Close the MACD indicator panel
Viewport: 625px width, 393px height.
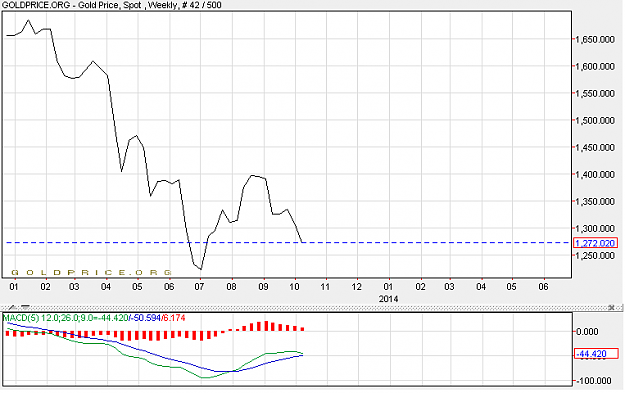tap(611, 307)
